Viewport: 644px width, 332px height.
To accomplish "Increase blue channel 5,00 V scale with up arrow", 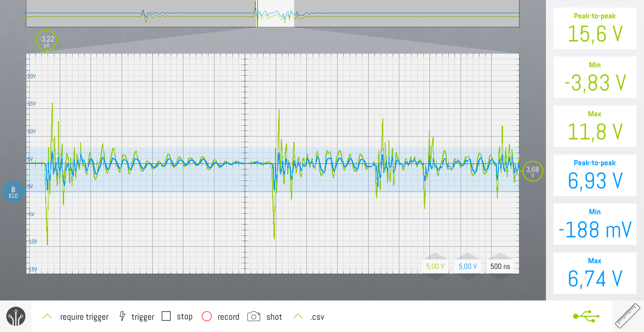I will pyautogui.click(x=468, y=257).
